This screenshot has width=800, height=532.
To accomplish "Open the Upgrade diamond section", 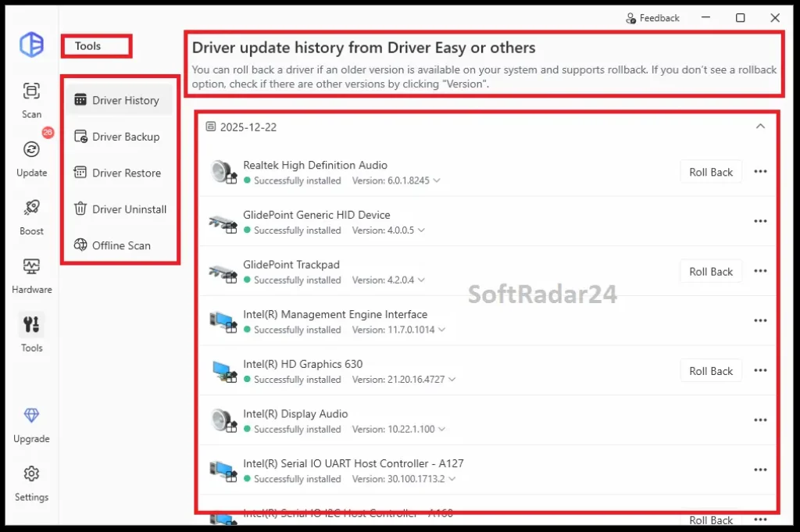I will click(x=31, y=426).
